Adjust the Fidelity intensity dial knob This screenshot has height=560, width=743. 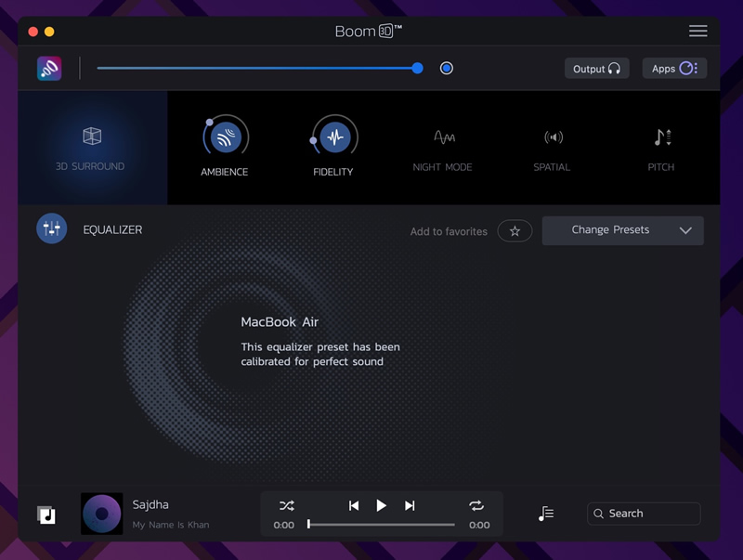(x=313, y=140)
